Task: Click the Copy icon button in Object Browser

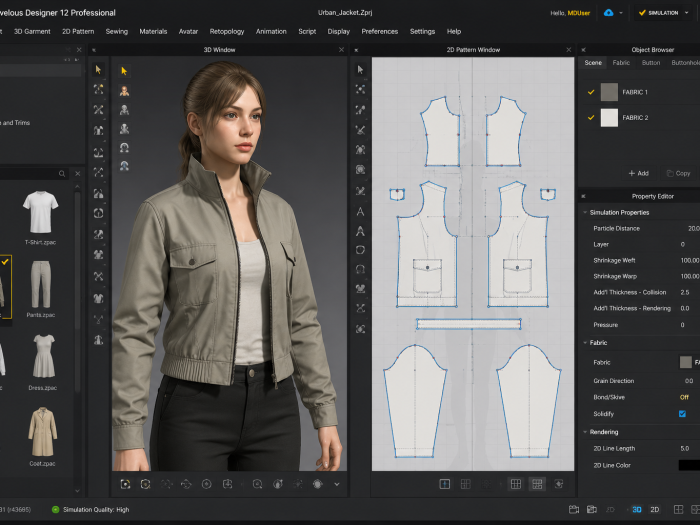Action: pos(678,173)
